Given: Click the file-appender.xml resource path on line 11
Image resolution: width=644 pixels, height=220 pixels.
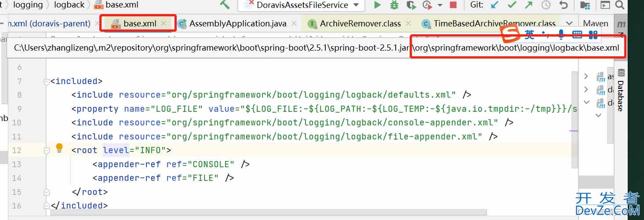Looking at the screenshot, I should [324, 137].
